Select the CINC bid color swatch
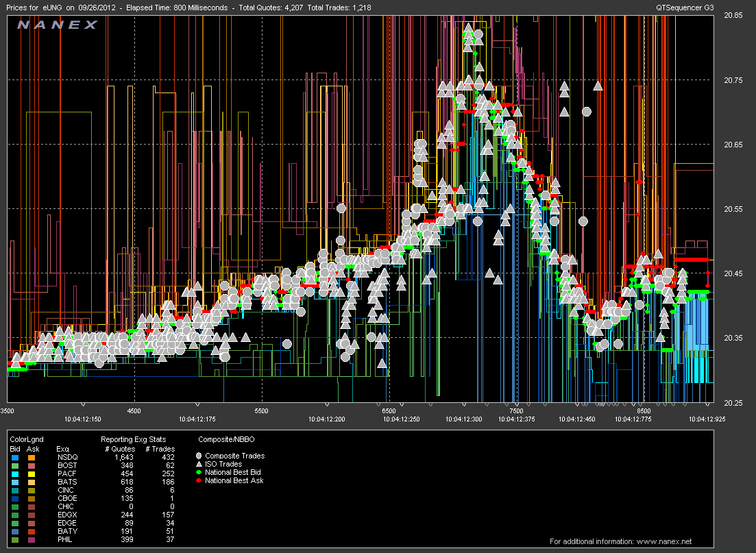The image size is (756, 553). click(x=15, y=490)
